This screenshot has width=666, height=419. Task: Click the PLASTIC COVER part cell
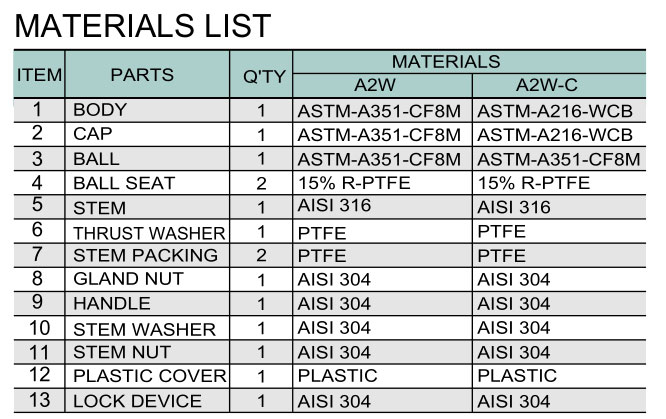(149, 377)
